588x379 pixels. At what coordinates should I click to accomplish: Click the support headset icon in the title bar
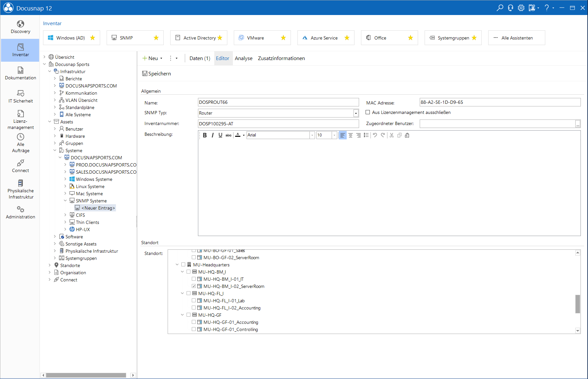510,8
